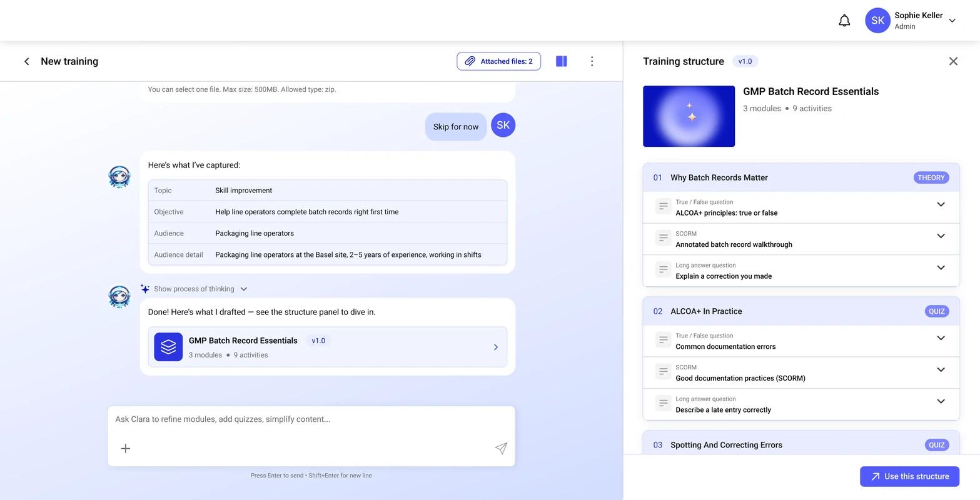Click the True / False question label above ALCOA+ principles

(x=704, y=202)
